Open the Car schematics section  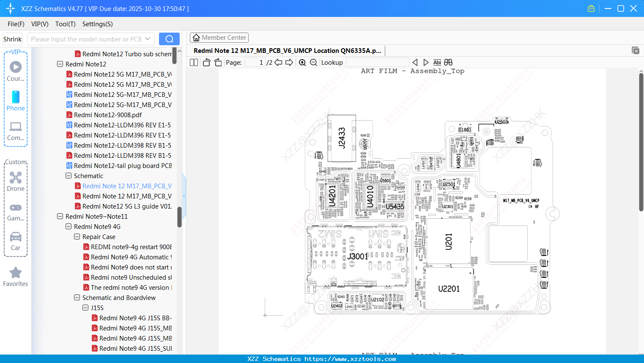(16, 239)
